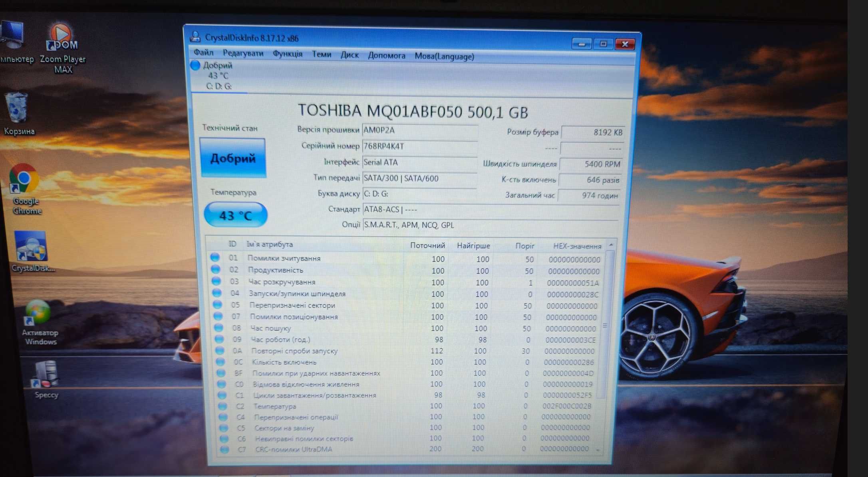This screenshot has width=868, height=477.
Task: Select the disk tab showing C: D: G:
Action: (218, 76)
